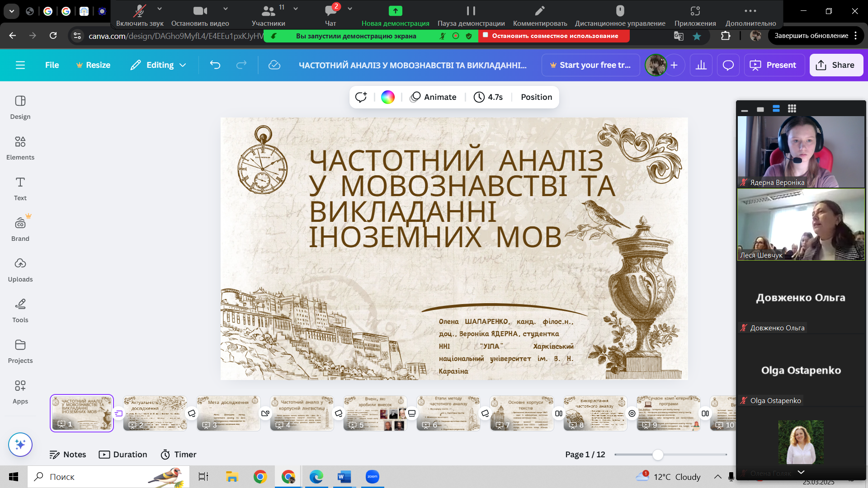Click the Zoom annotate pencil icon
Screen dimensions: 868x488
click(x=540, y=15)
